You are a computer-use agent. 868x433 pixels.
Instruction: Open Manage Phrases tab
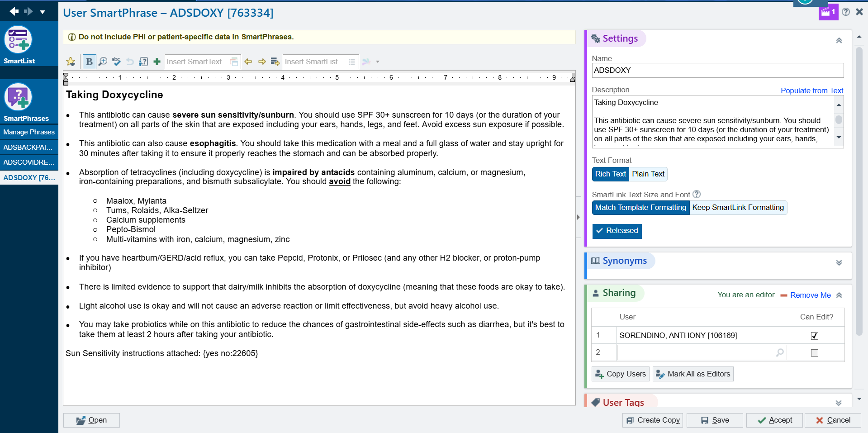(29, 132)
